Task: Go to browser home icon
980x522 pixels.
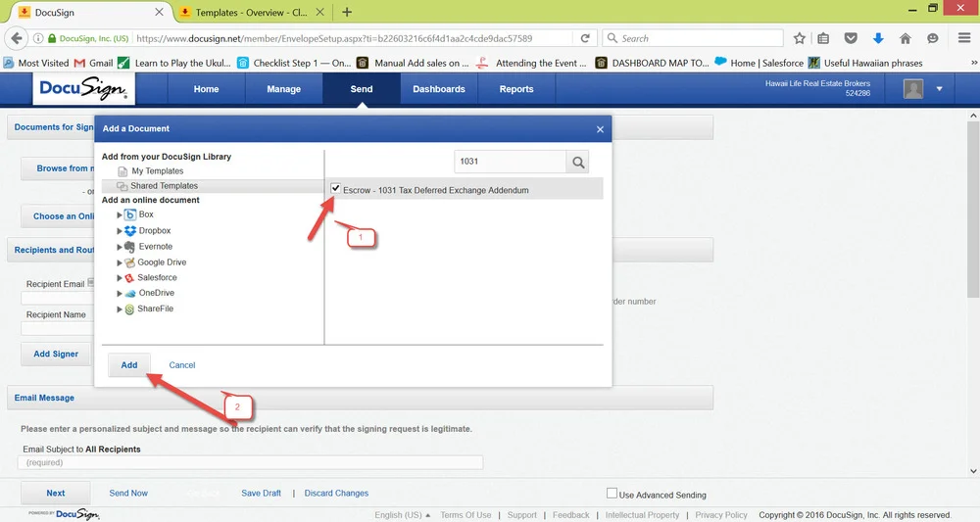Action: (x=905, y=38)
